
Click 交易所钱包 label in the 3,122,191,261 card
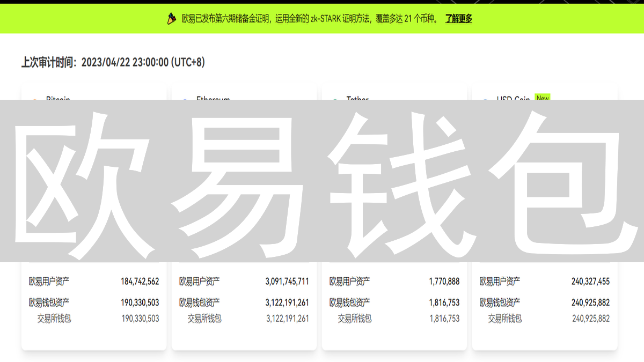[x=204, y=319]
